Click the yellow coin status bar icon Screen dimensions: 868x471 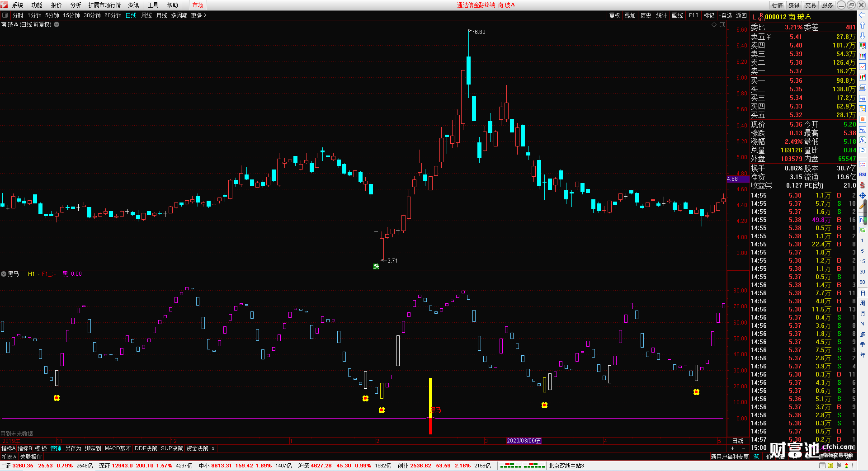pyautogui.click(x=830, y=466)
